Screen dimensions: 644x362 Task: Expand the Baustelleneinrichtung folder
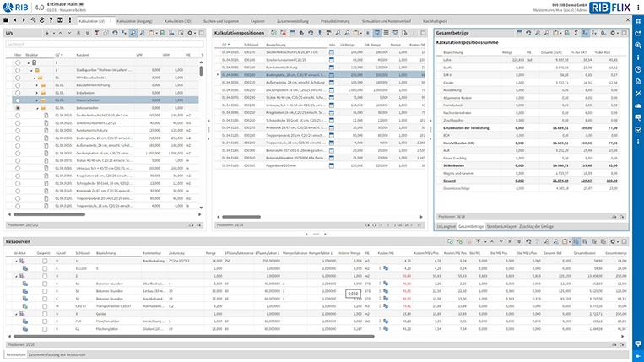(37, 85)
